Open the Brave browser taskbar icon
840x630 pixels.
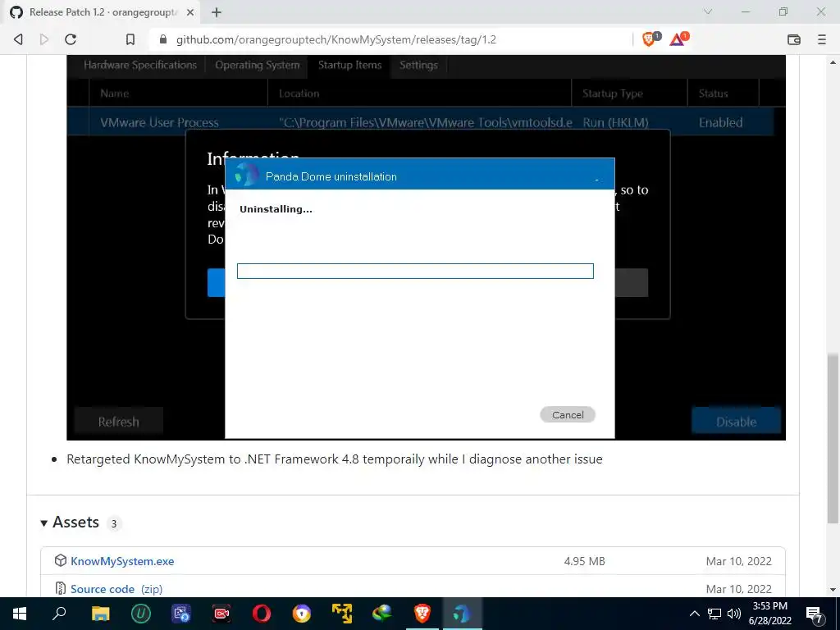422,614
